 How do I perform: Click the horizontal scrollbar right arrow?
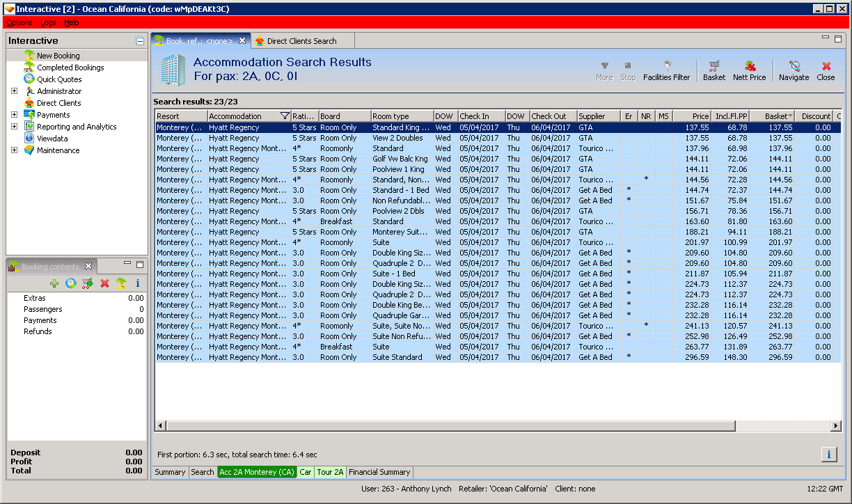(x=836, y=426)
